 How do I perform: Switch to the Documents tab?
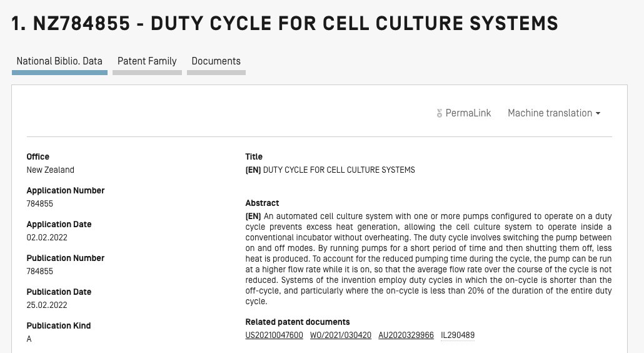(x=216, y=61)
